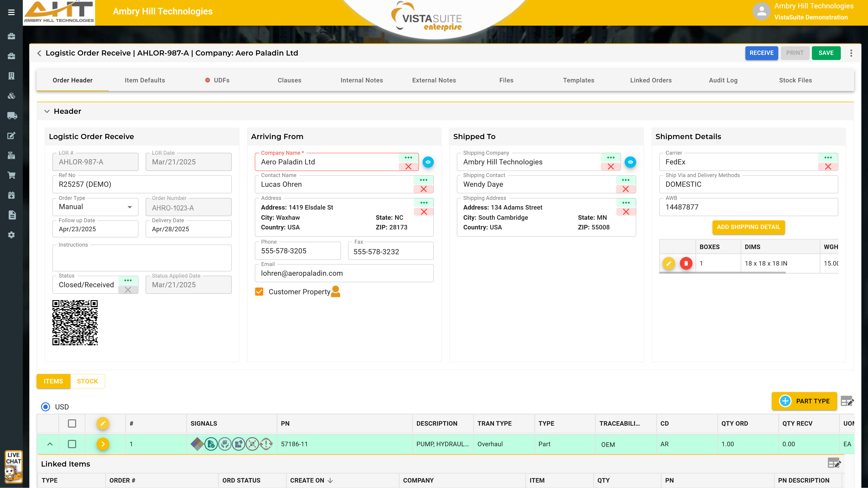View Arriving From company with eye icon
Screen dimensions: 868x488
tap(428, 162)
